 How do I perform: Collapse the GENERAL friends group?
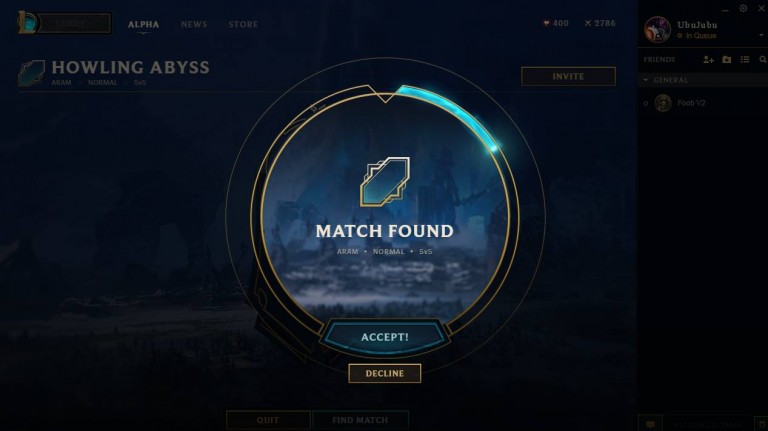(x=646, y=80)
